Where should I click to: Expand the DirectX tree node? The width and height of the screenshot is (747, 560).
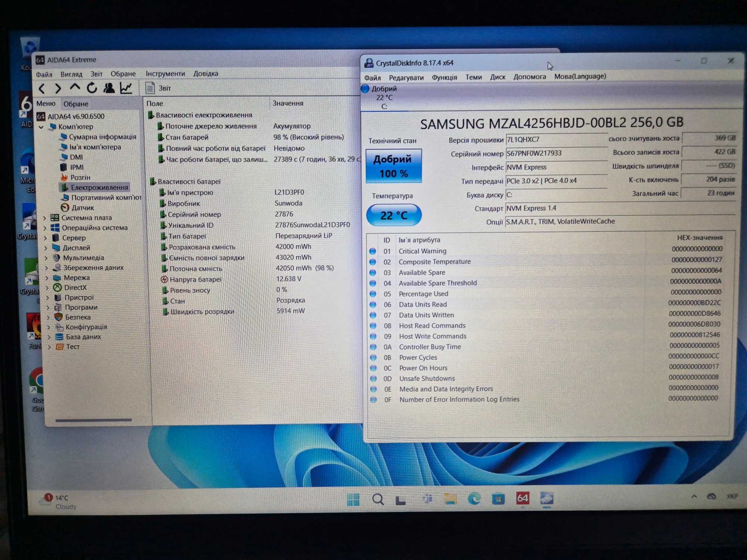47,287
